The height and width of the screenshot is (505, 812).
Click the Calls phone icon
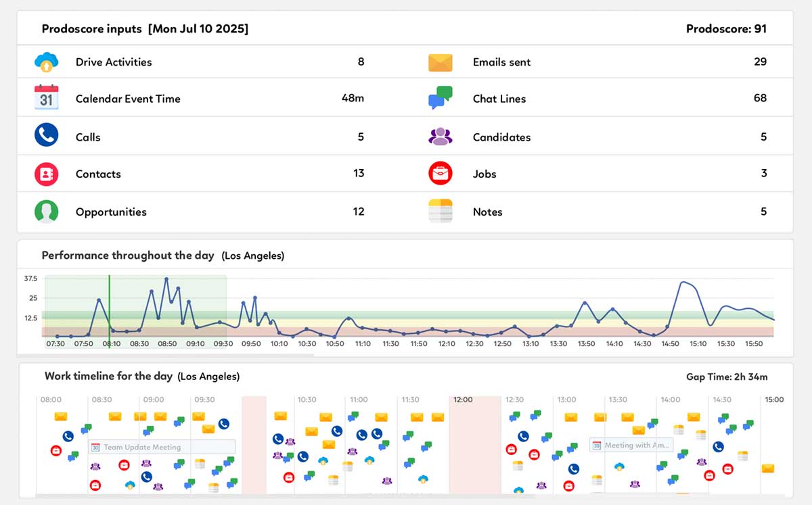[x=46, y=135]
